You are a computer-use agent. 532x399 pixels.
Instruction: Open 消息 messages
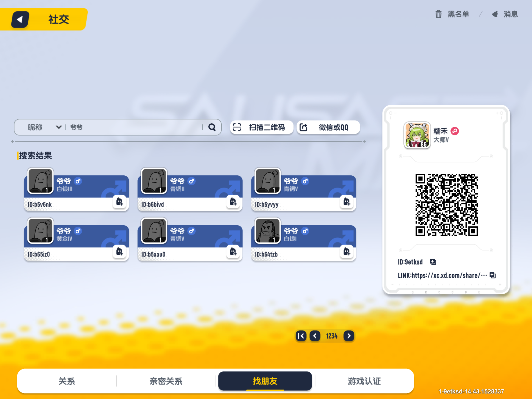505,14
